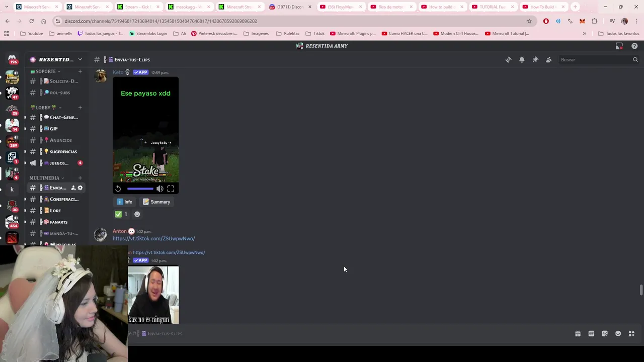Open new browser tab plus button
The width and height of the screenshot is (644, 362).
(x=575, y=7)
